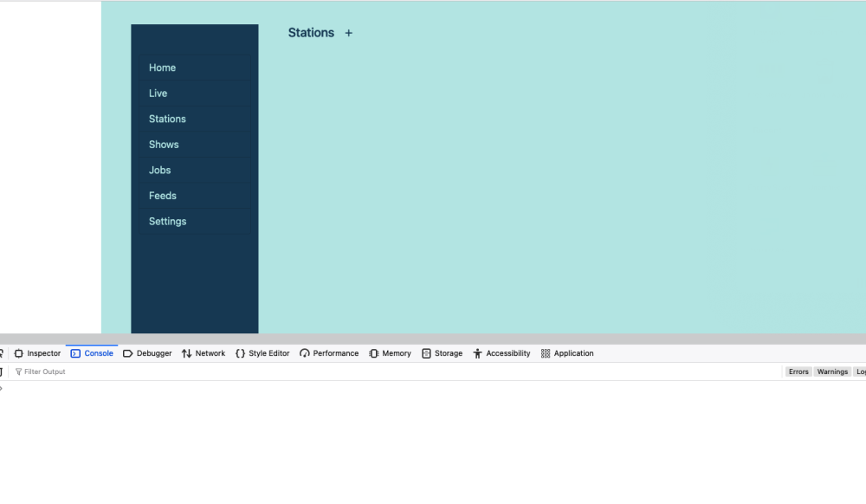The height and width of the screenshot is (504, 866).
Task: Open the Memory devtools tab
Action: click(390, 353)
